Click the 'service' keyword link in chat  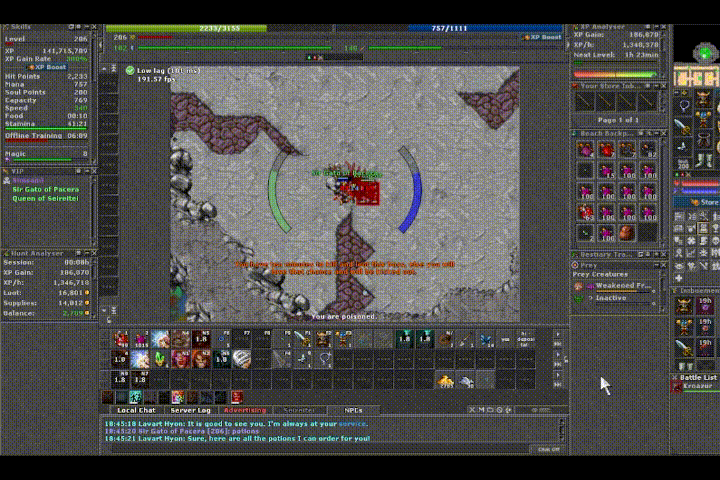(352, 424)
